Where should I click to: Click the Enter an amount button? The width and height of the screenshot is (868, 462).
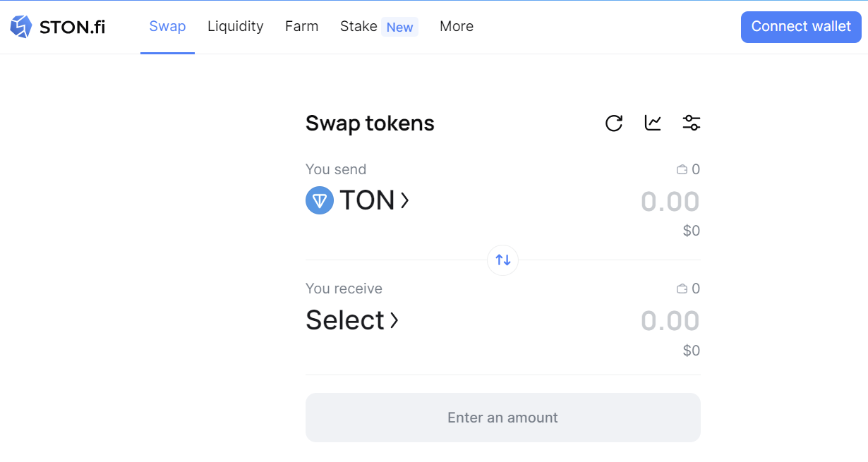pos(502,418)
